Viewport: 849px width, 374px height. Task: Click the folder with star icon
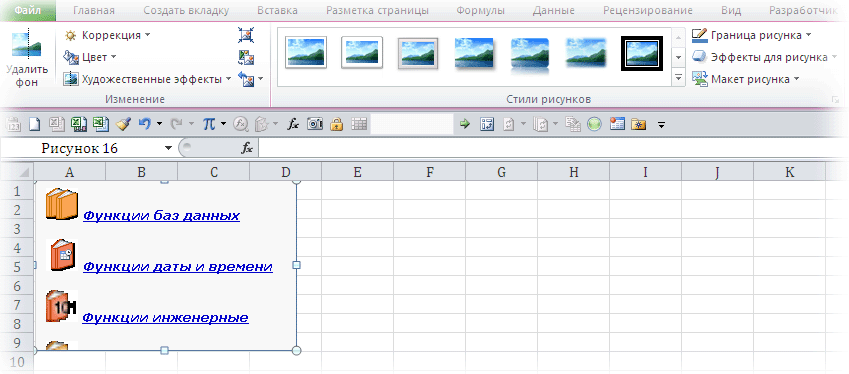coord(639,124)
